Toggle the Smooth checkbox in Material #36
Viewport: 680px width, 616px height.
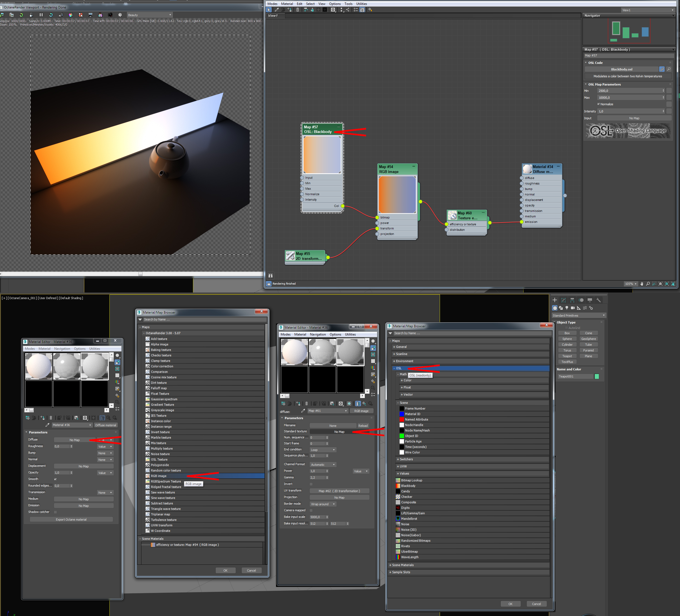[x=55, y=479]
